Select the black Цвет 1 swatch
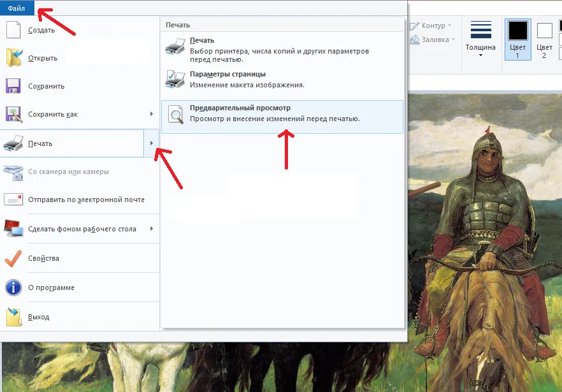The height and width of the screenshot is (392, 562). point(518,31)
